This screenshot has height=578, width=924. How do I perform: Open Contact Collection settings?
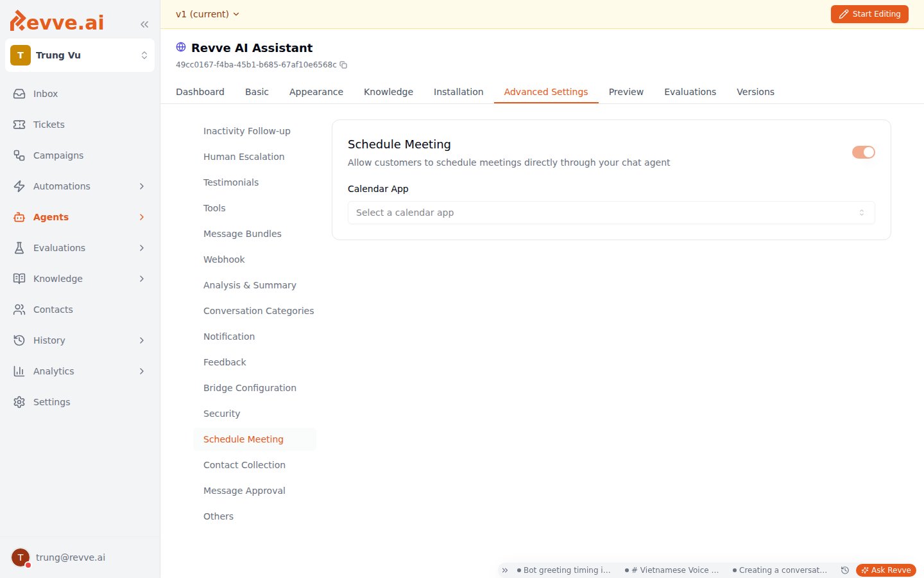click(x=255, y=465)
